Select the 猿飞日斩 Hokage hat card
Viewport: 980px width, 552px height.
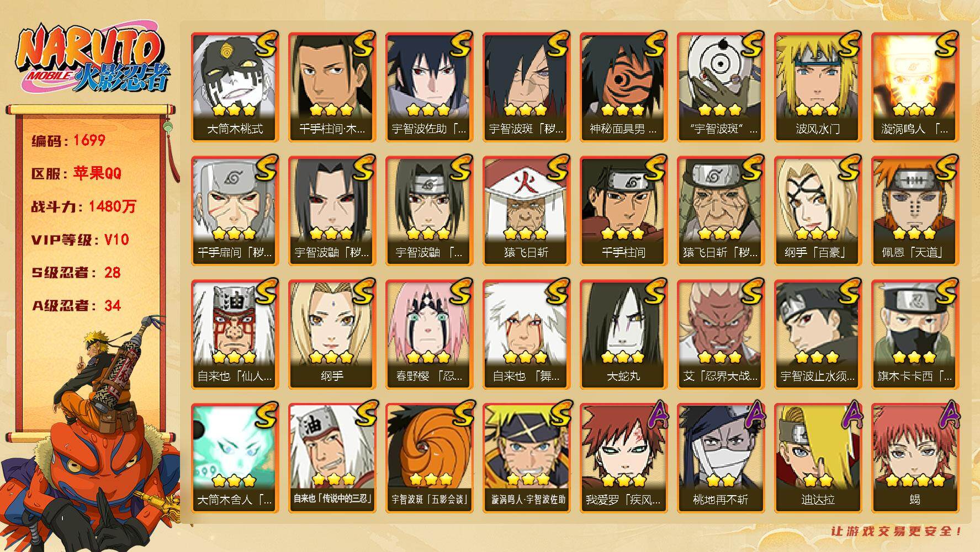526,211
